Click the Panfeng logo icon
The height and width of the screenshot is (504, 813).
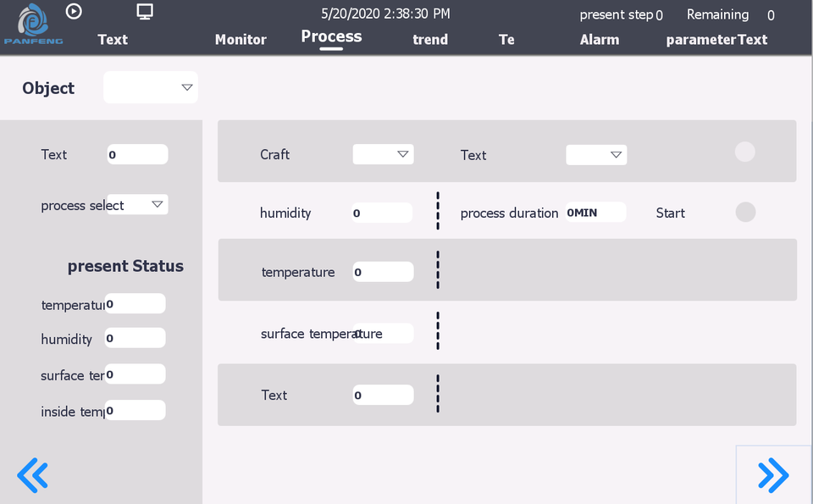coord(30,23)
